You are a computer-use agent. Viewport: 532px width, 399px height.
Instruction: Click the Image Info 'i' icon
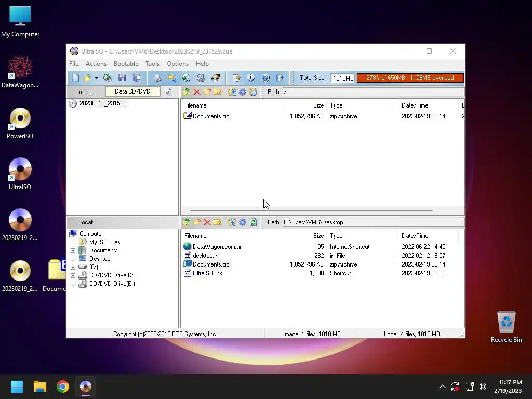tap(251, 78)
